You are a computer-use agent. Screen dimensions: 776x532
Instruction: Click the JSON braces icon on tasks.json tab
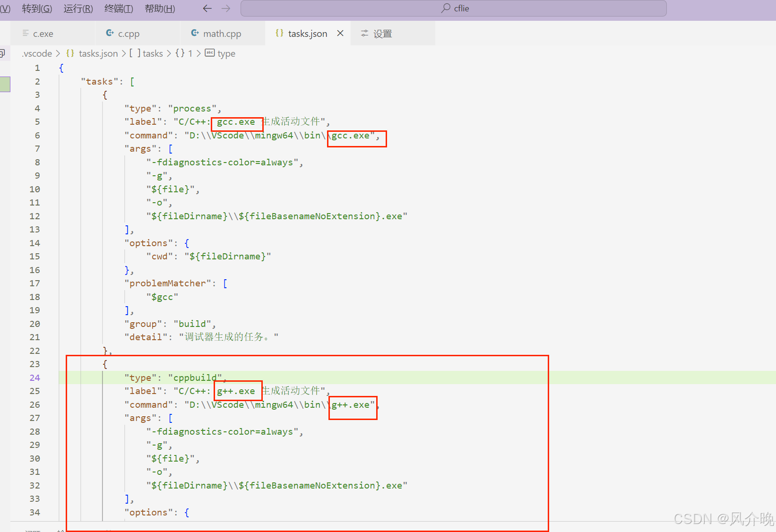coord(279,33)
